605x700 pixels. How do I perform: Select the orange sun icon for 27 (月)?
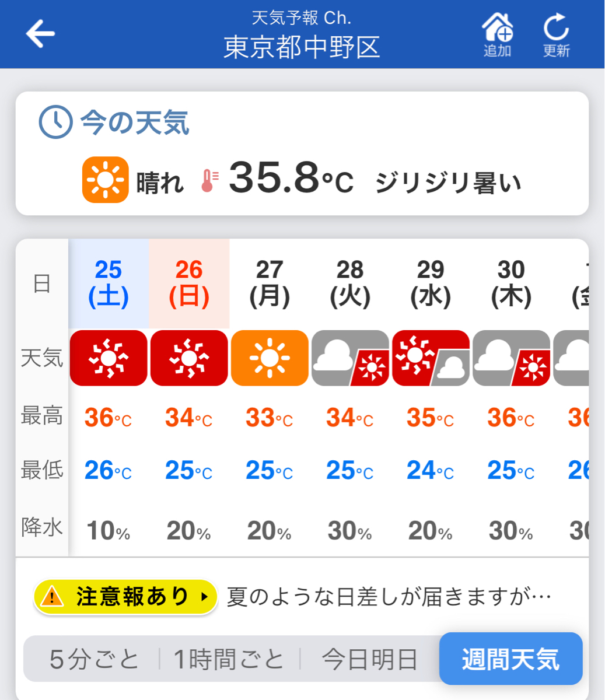270,358
